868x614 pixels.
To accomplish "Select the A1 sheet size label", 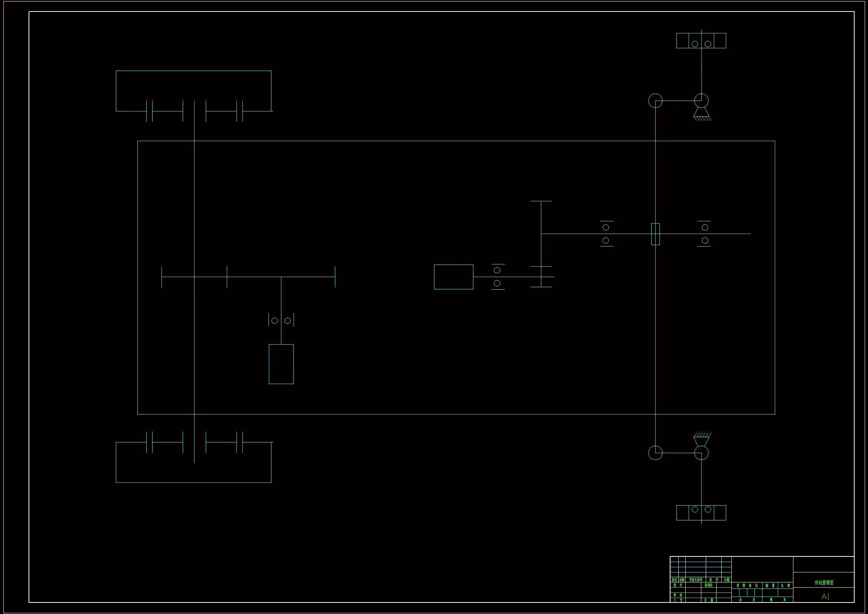I will click(825, 597).
